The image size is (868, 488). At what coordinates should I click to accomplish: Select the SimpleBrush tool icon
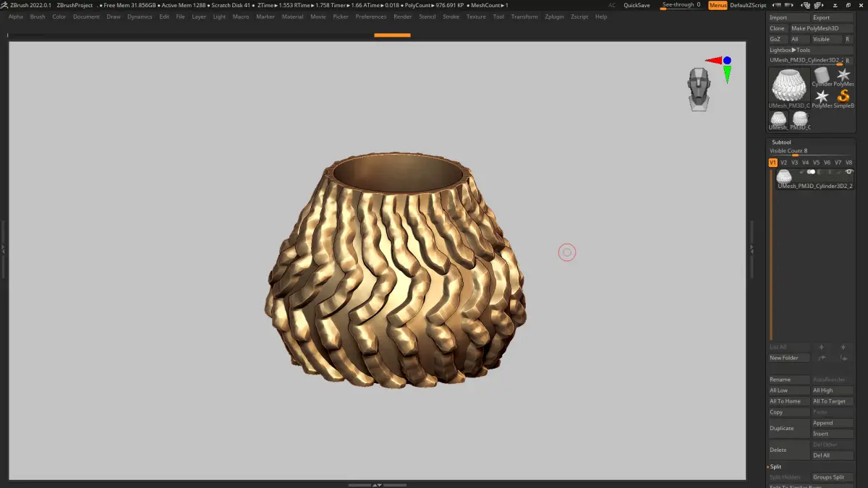(x=843, y=98)
